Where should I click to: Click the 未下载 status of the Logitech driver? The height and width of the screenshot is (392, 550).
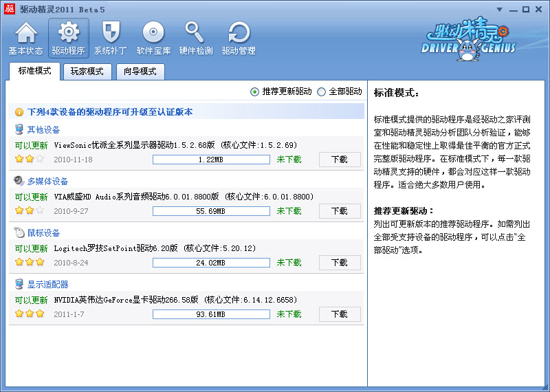[289, 263]
